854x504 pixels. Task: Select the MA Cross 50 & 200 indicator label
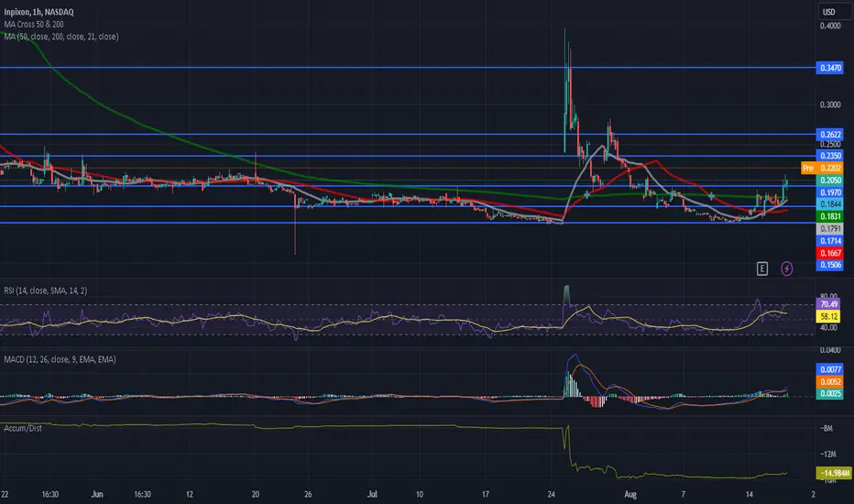click(34, 25)
